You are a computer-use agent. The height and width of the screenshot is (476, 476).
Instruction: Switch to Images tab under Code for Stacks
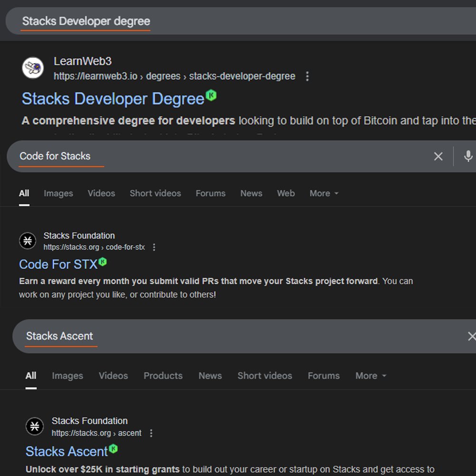pyautogui.click(x=58, y=193)
